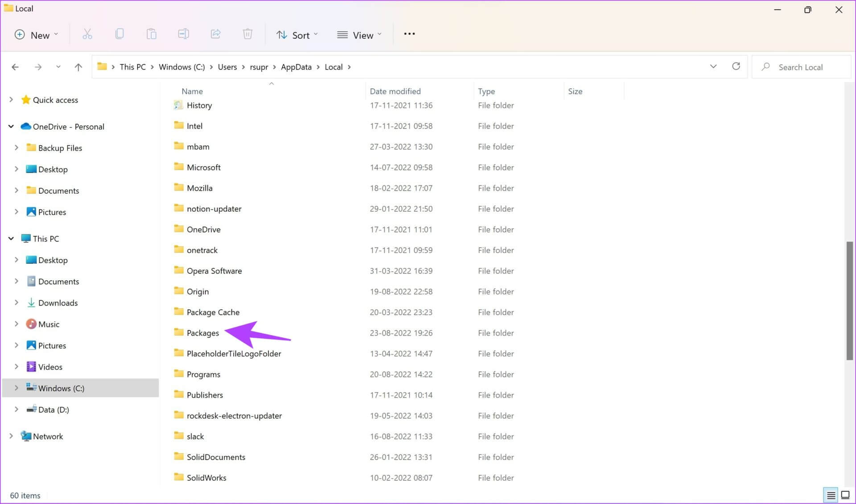Screen dimensions: 856x504
Task: Select the Opera Software folder
Action: (214, 270)
